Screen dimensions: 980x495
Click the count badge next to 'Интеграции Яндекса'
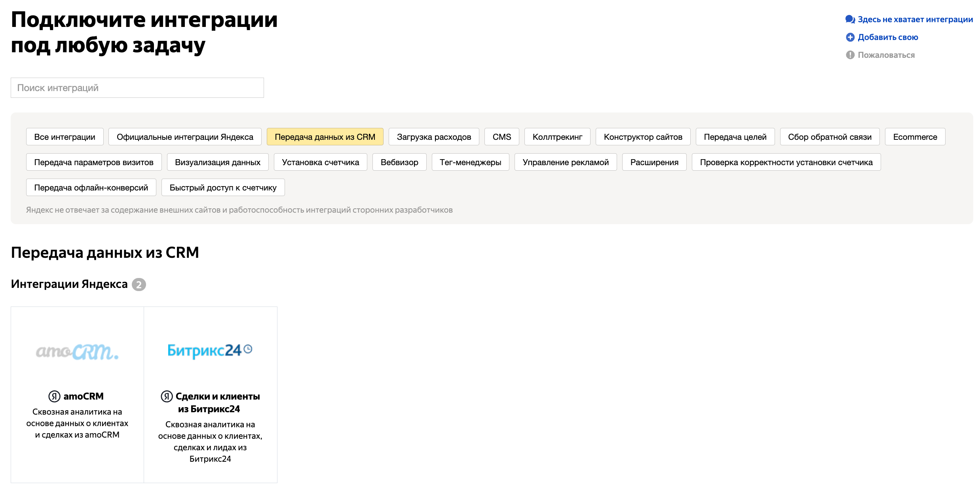(139, 285)
